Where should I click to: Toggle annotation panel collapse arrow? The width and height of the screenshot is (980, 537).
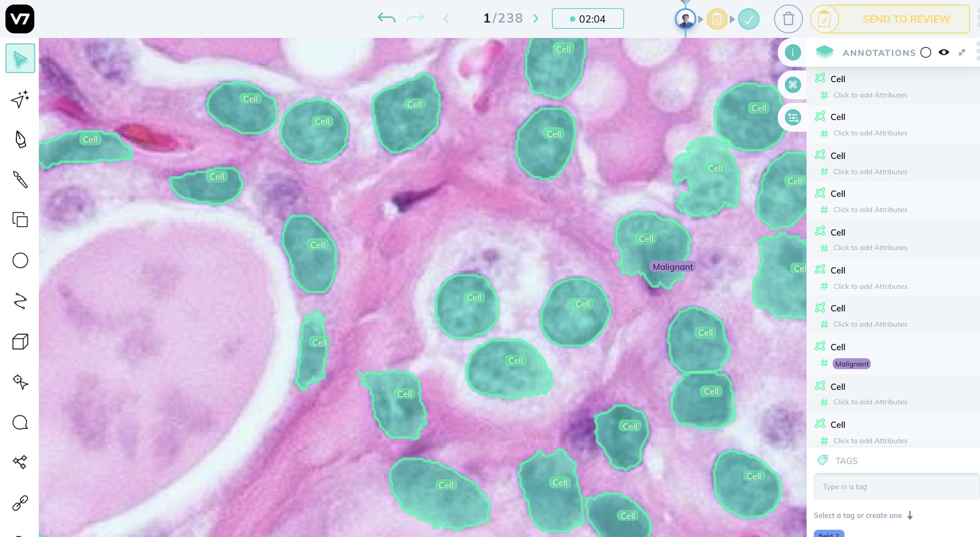point(963,52)
